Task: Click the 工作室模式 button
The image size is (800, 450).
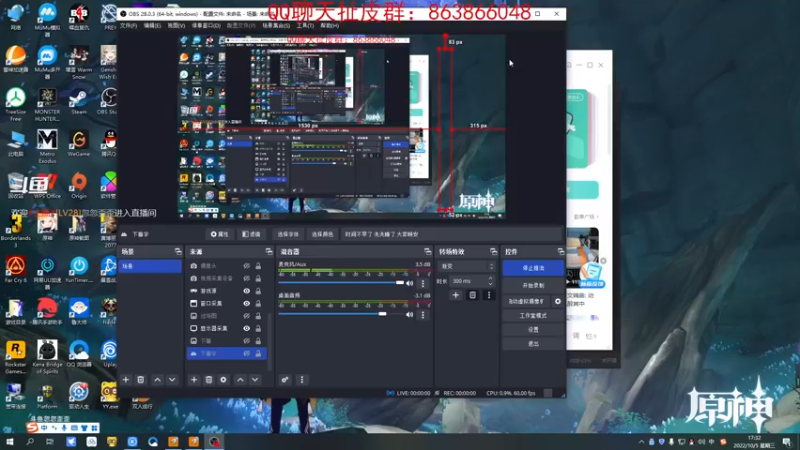Action: pos(533,316)
